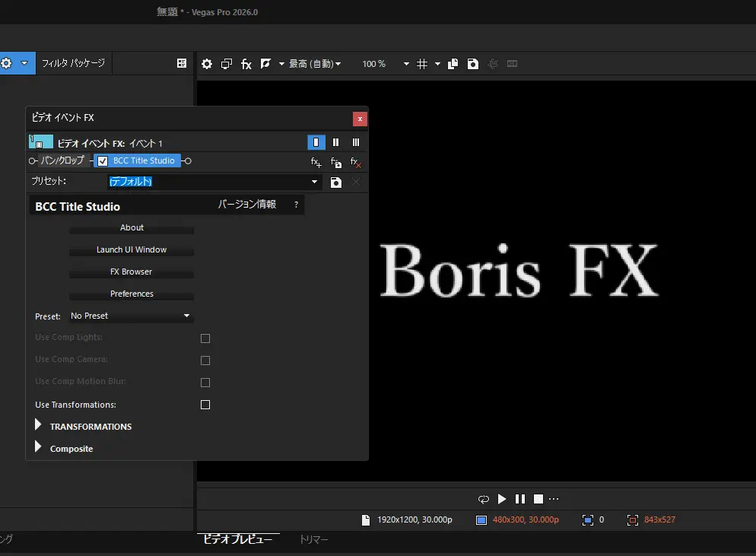The height and width of the screenshot is (556, 756).
Task: Click display size 843x527 text
Action: [x=659, y=519]
